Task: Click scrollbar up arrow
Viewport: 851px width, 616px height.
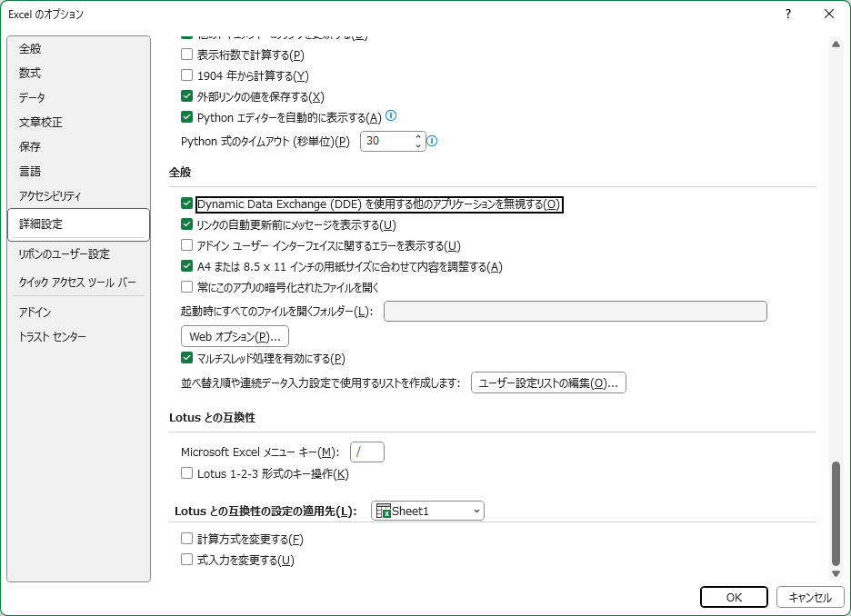Action: (x=836, y=44)
